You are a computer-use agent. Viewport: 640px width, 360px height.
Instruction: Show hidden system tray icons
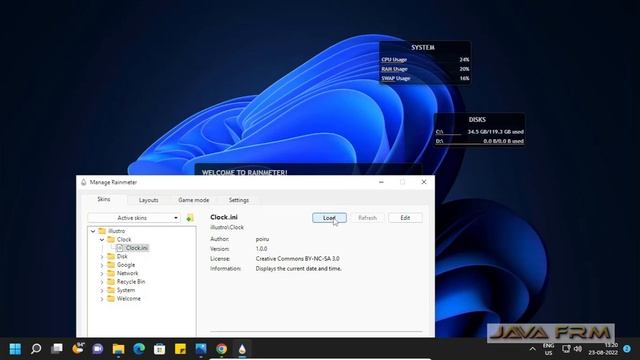[x=532, y=349]
